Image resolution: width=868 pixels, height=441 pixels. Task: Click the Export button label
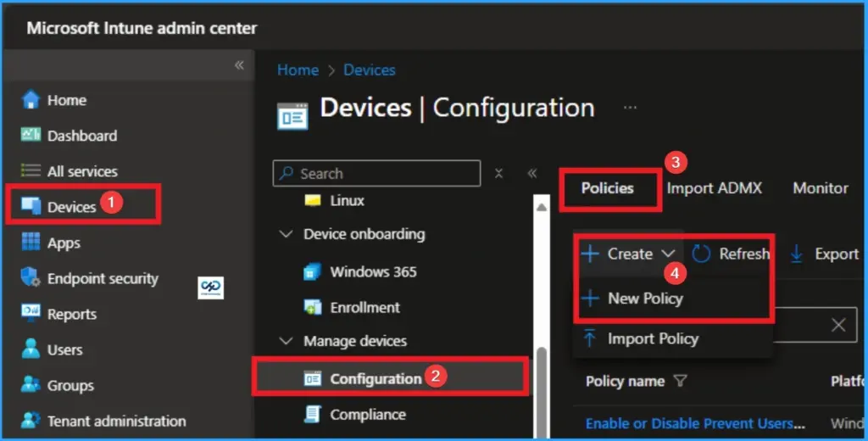(x=837, y=254)
